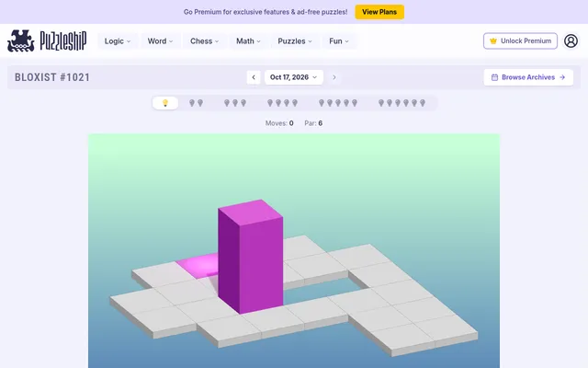Select the three-bulb difficulty level
Image resolution: width=588 pixels, height=368 pixels.
point(235,103)
